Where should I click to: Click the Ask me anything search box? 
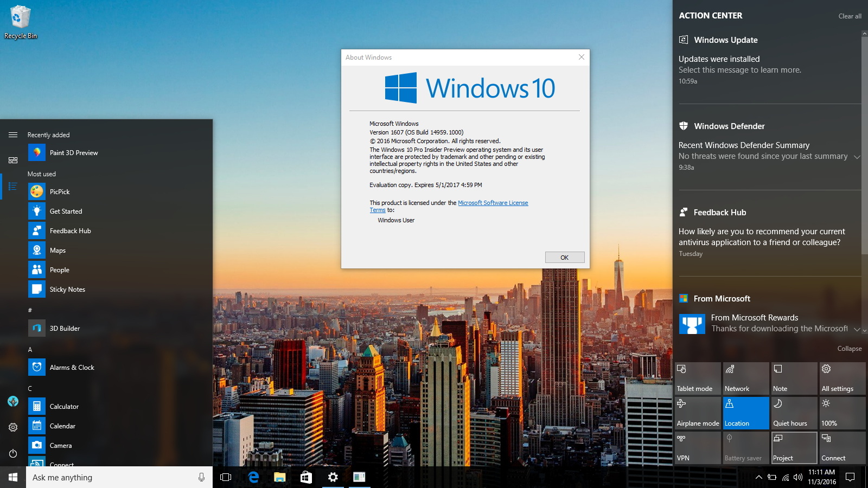(108, 477)
